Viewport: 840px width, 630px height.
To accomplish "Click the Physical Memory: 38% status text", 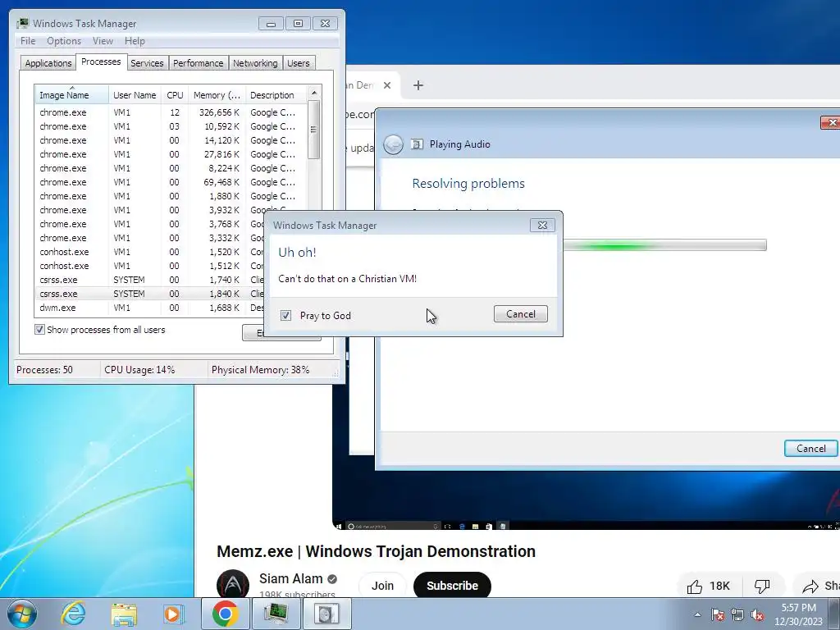I will point(260,370).
